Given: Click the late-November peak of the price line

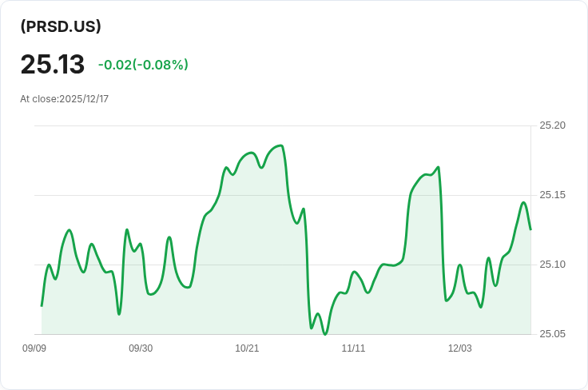Looking at the screenshot, I should coord(439,167).
